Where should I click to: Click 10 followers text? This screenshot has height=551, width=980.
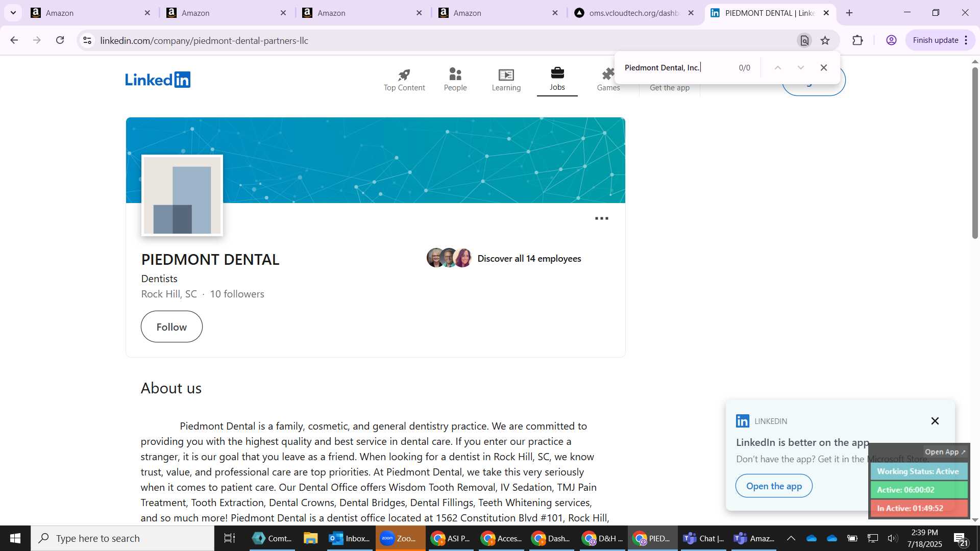pyautogui.click(x=237, y=294)
